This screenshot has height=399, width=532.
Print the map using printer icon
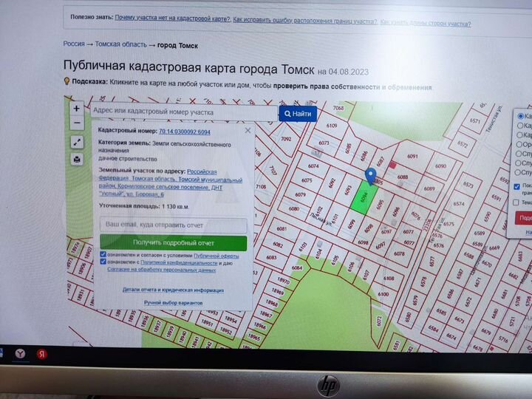[x=77, y=159]
